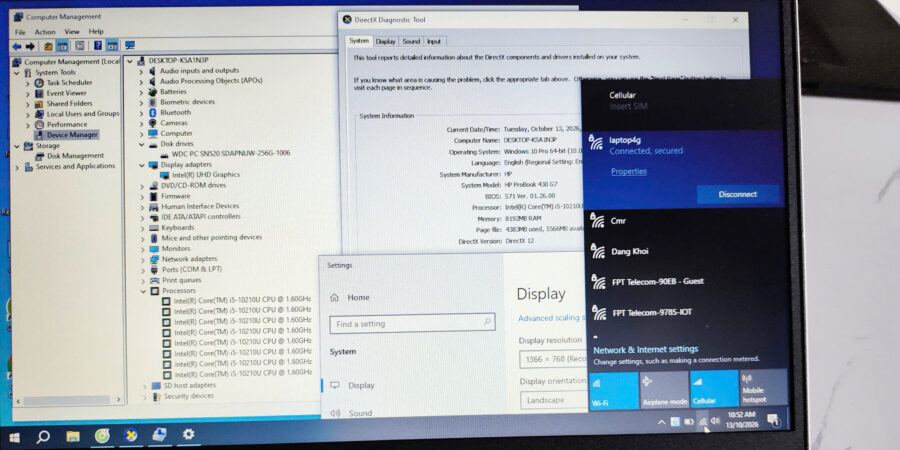
Task: Open the Action menu
Action: point(45,32)
